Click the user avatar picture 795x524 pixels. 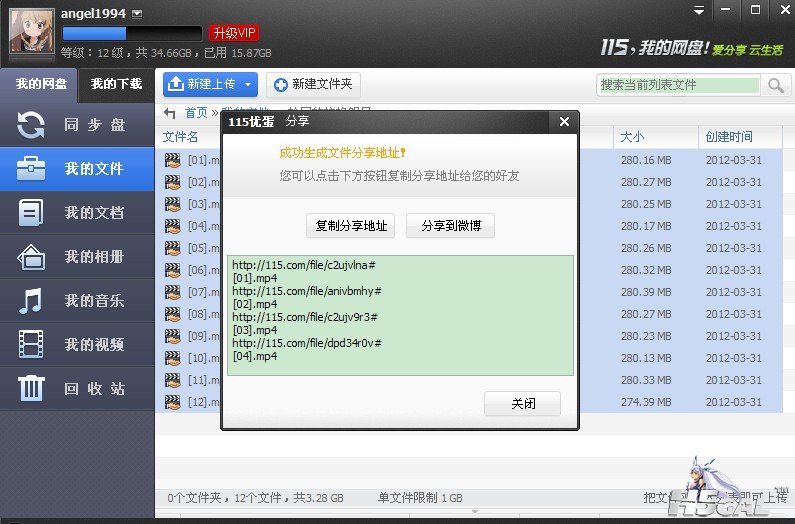coord(31,31)
